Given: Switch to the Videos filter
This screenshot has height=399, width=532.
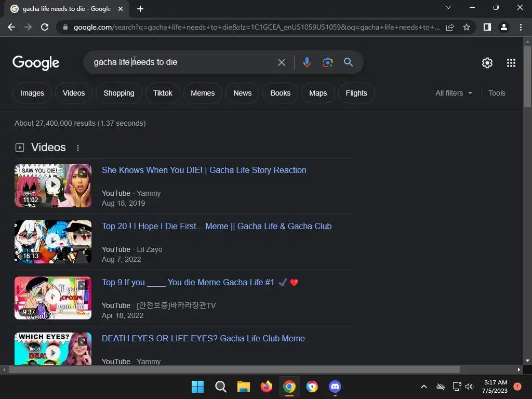Looking at the screenshot, I should tap(74, 93).
